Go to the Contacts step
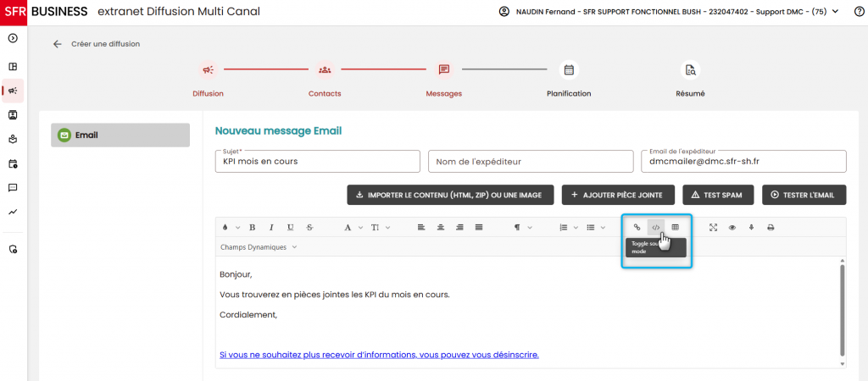The width and height of the screenshot is (868, 381). pyautogui.click(x=325, y=79)
